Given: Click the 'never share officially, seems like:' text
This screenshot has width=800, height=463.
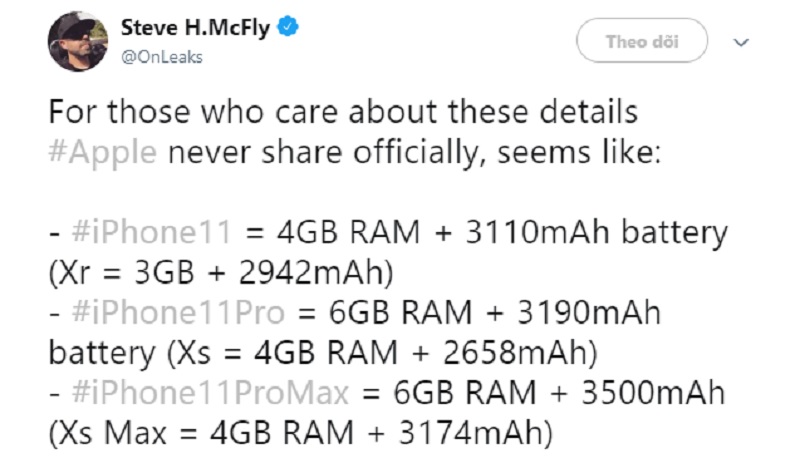Looking at the screenshot, I should coord(414,153).
